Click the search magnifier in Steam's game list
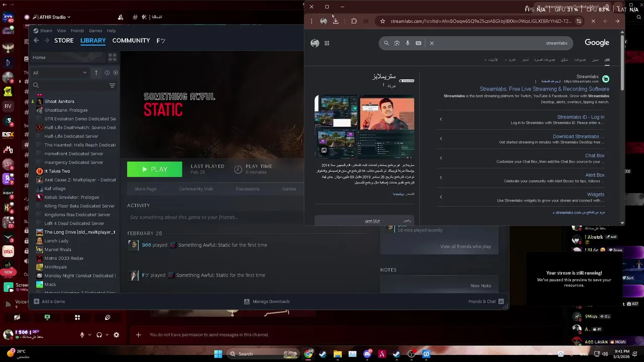 36,85
